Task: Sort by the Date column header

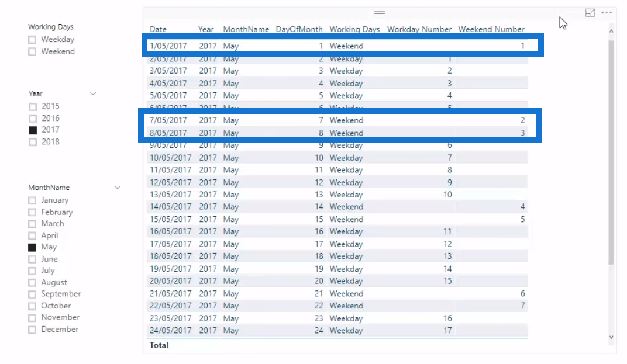Action: [158, 29]
